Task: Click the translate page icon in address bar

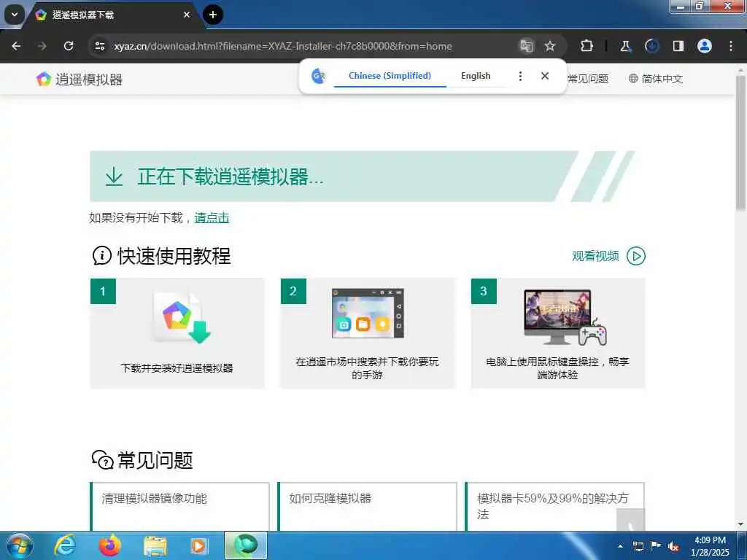Action: tap(526, 46)
